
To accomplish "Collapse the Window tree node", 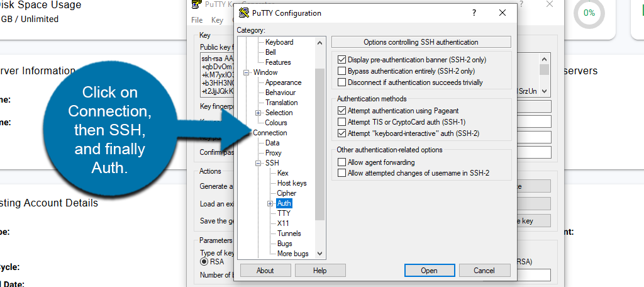I will (x=247, y=72).
